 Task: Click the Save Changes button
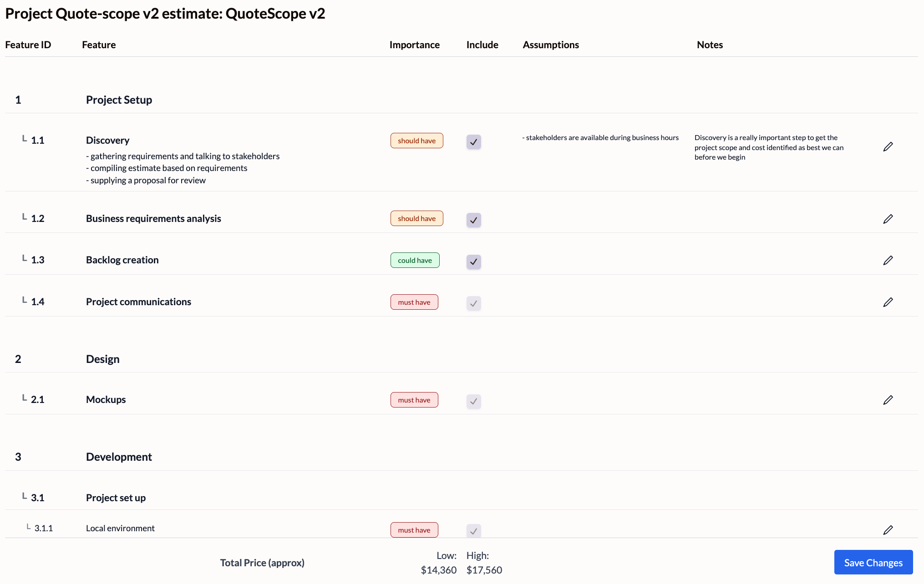873,562
